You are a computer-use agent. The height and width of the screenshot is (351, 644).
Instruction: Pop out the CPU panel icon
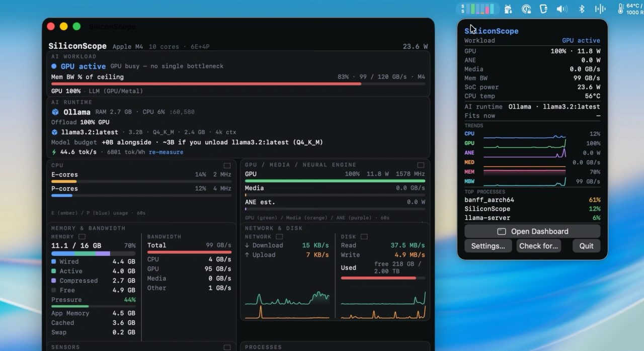pyautogui.click(x=227, y=165)
